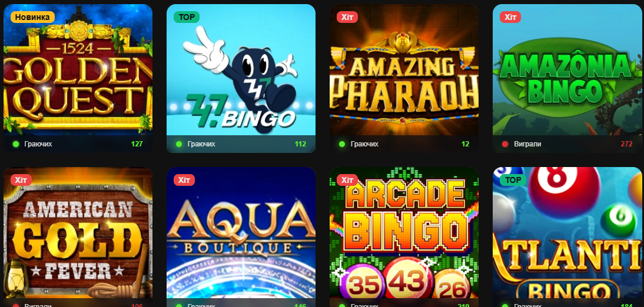644x307 pixels.
Task: Click the Хіт badge on Amazônia Bingo
Action: [x=510, y=17]
